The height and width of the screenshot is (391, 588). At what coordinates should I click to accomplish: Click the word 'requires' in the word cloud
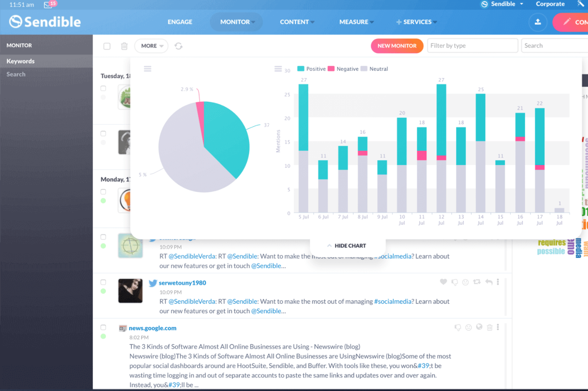pos(552,243)
